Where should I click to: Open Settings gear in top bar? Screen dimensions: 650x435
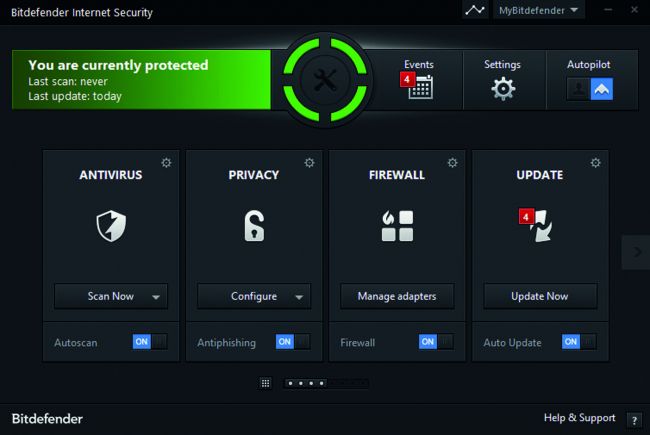502,88
